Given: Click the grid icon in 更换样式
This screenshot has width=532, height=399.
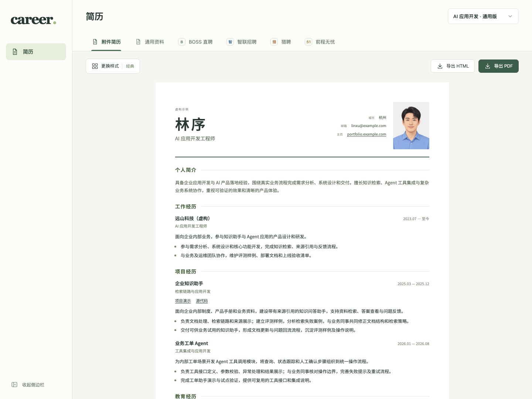Looking at the screenshot, I should 95,66.
